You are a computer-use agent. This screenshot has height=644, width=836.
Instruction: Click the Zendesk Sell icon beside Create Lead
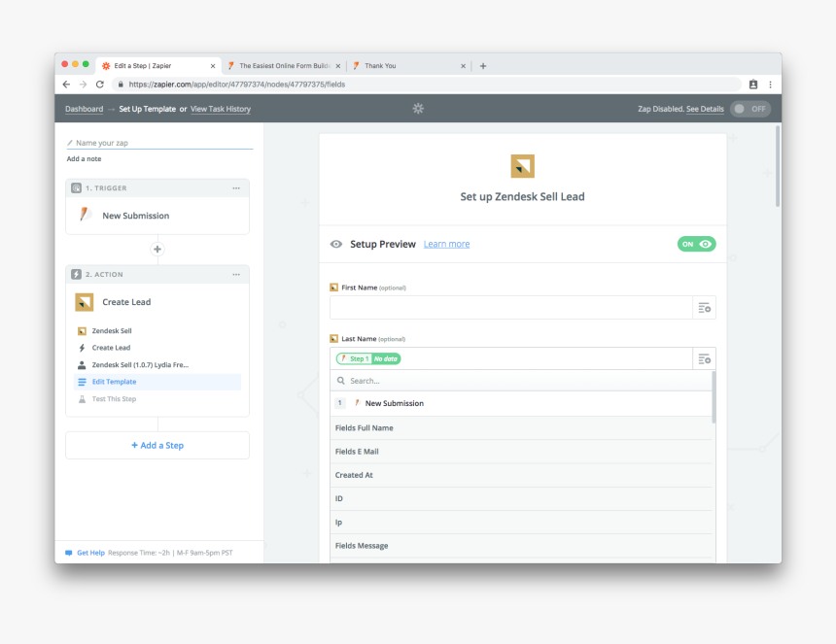[85, 302]
